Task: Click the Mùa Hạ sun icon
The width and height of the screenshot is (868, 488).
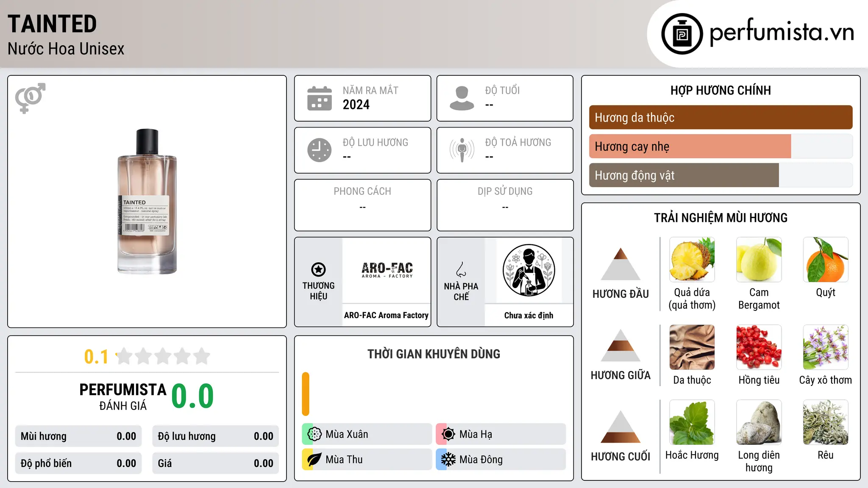Action: pos(448,434)
